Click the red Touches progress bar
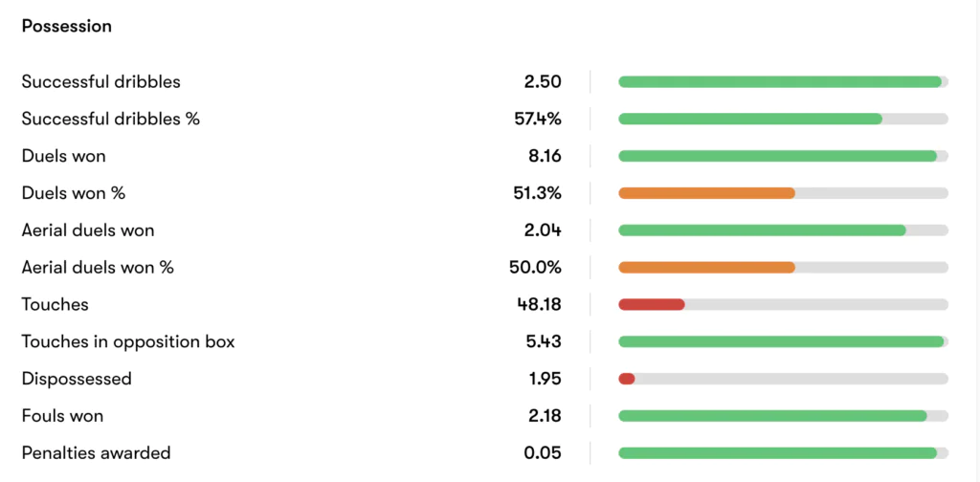Image resolution: width=980 pixels, height=482 pixels. point(652,305)
